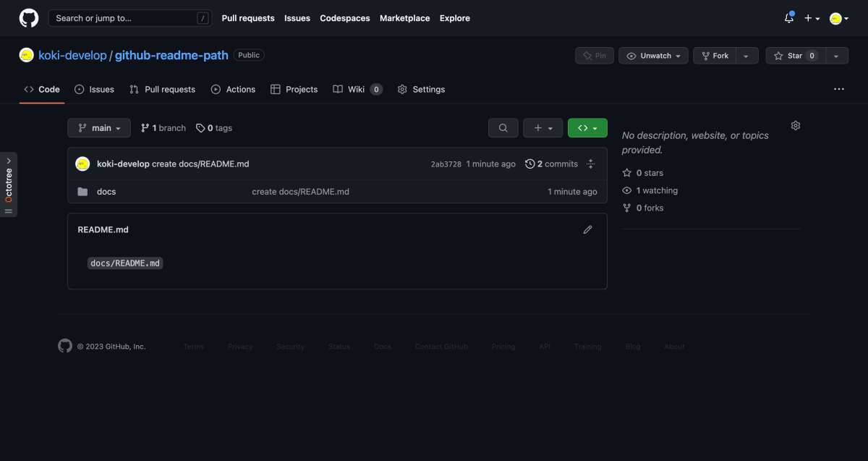View the 1 watching link
The width and height of the screenshot is (868, 461).
click(x=650, y=190)
